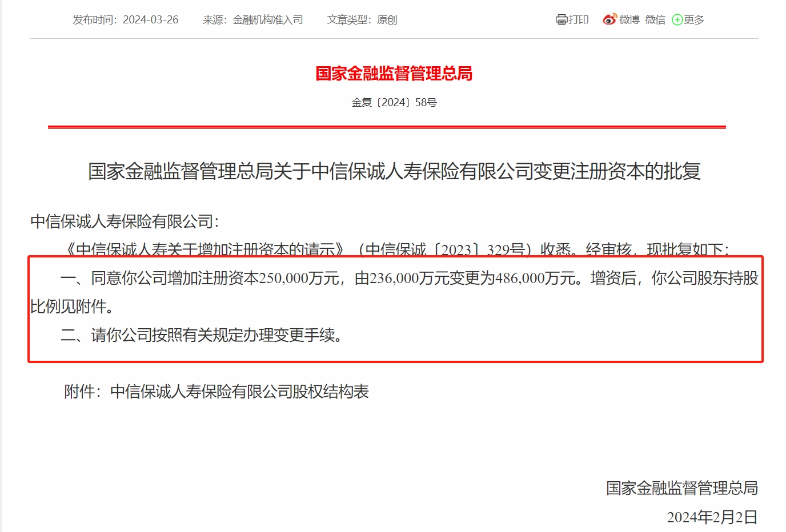786x532 pixels.
Task: Click the 微博 share label
Action: click(x=629, y=20)
